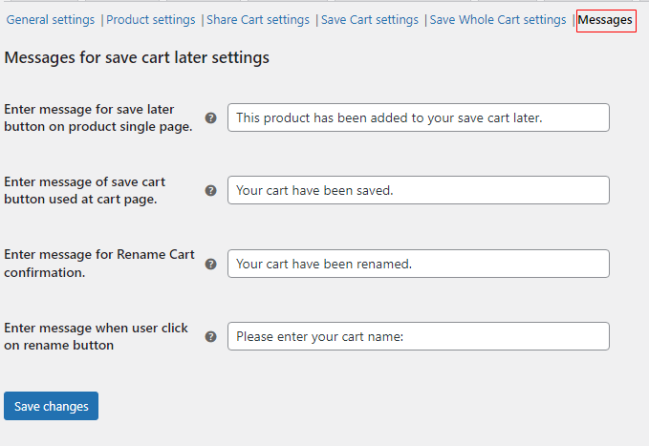Viewport: 649px width, 446px height.
Task: Focus the 'Please enter your cart name' field
Action: tap(418, 336)
